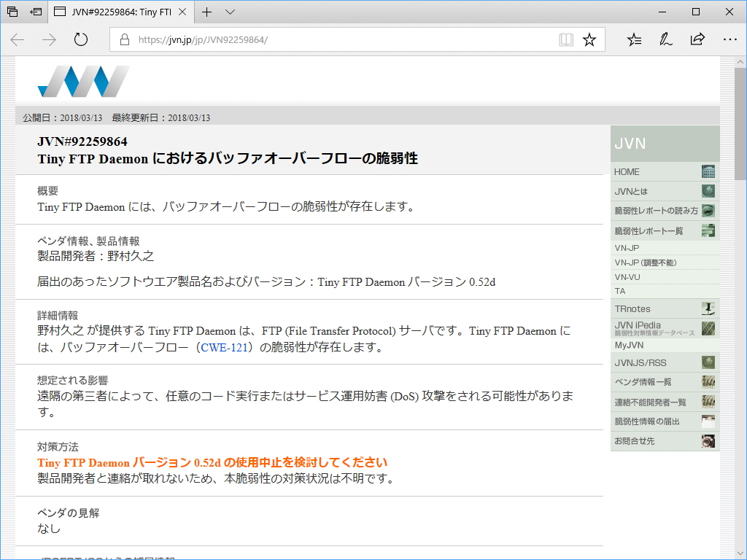This screenshot has width=747, height=560.
Task: Open the 脆弱性レポート一覧 sidebar link
Action: [707, 228]
